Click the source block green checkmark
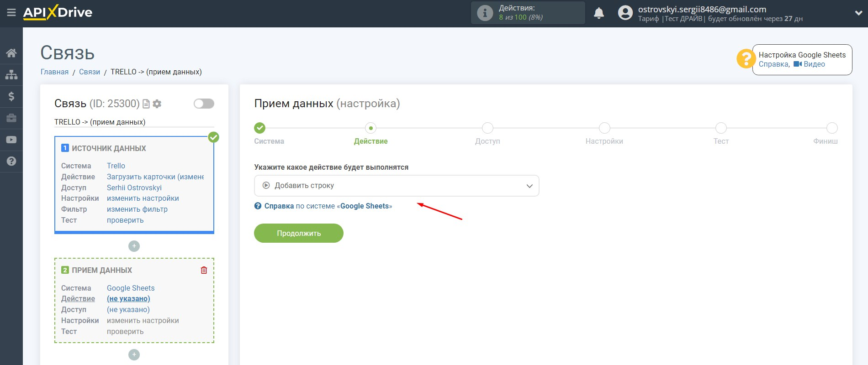Image resolution: width=868 pixels, height=365 pixels. tap(213, 137)
